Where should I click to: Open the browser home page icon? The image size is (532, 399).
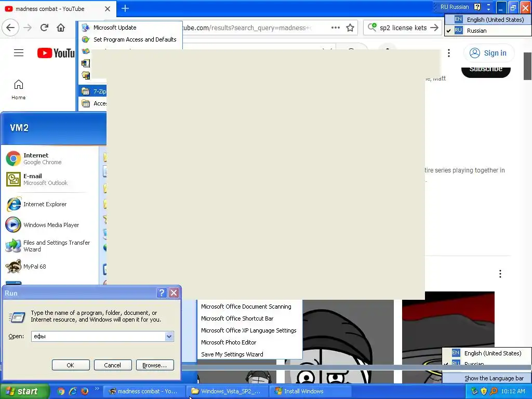tap(61, 28)
